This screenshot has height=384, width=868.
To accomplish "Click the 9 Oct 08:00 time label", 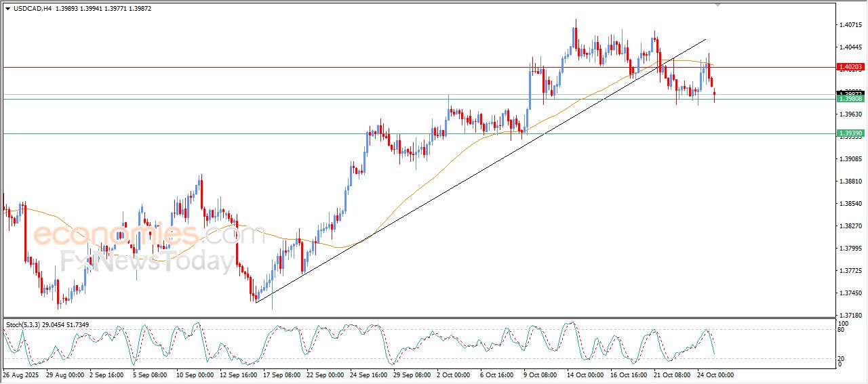I will click(x=540, y=375).
